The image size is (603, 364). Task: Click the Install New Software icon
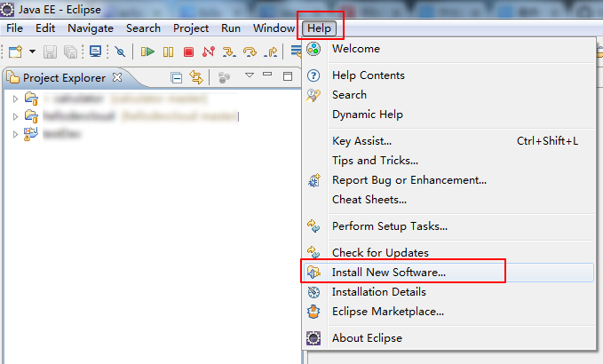[313, 273]
